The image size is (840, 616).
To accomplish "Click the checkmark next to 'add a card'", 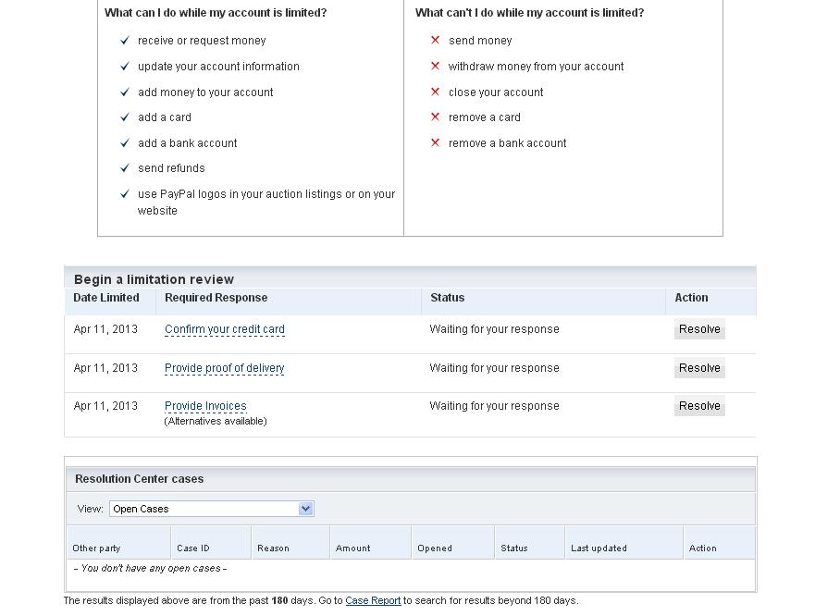I will tap(125, 117).
